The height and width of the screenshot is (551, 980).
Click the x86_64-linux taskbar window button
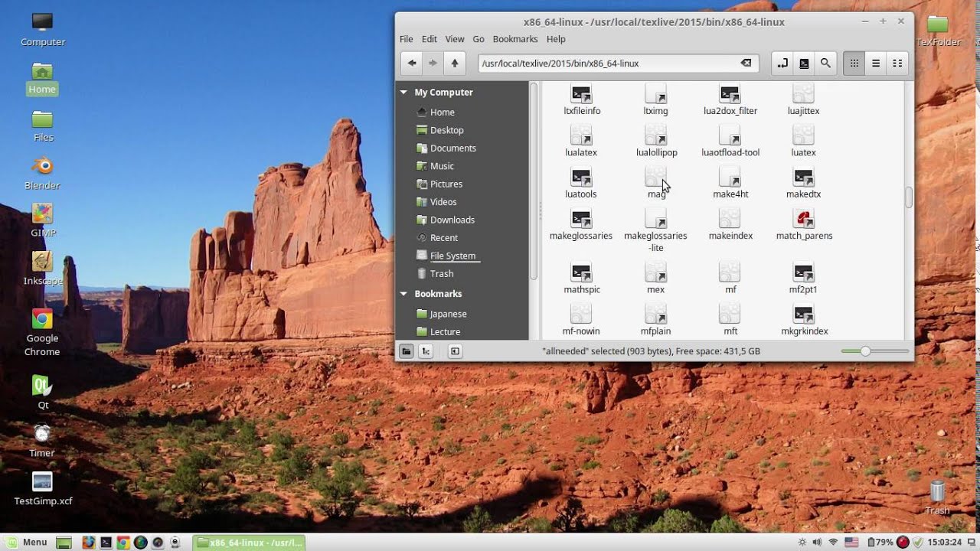tap(249, 543)
